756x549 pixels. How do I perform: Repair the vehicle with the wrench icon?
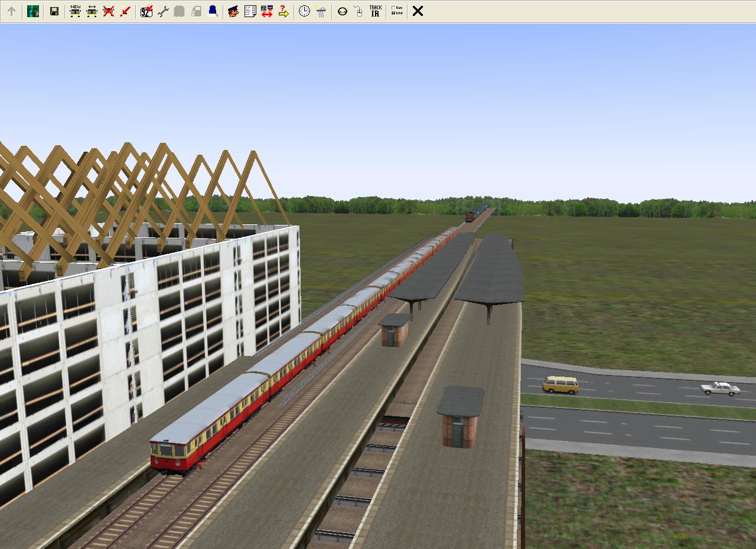(x=163, y=11)
